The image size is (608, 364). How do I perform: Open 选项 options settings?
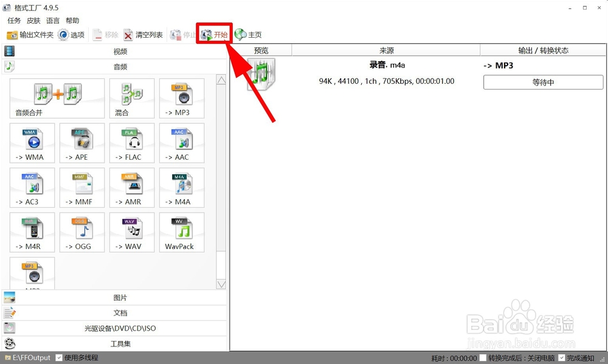(x=71, y=35)
